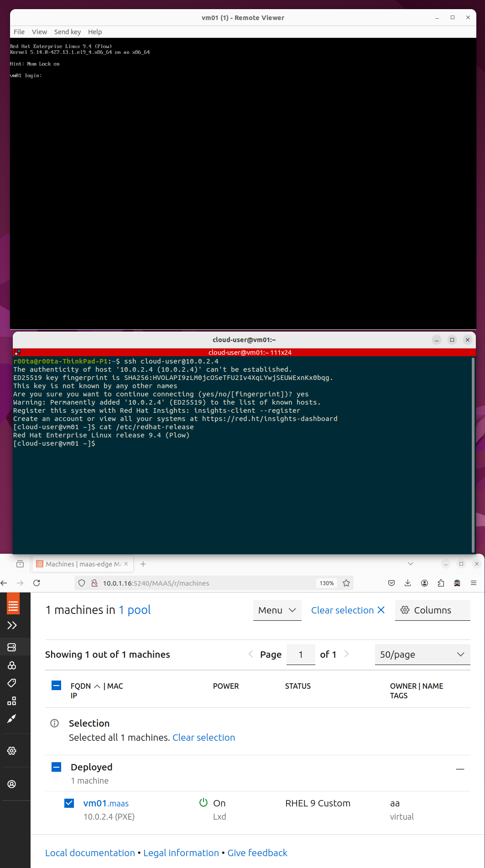Expand MAAS sidebar with double-chevron icon
Screen dimensions: 485x868
12,625
